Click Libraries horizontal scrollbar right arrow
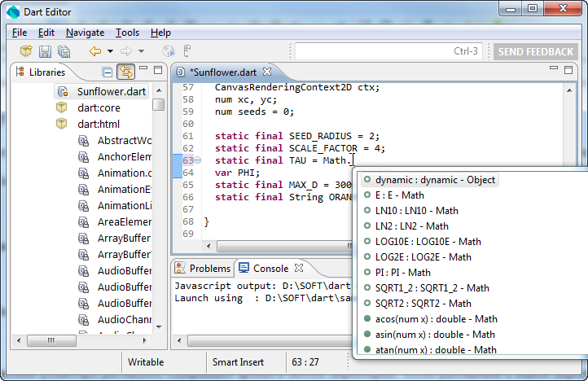Screen dimensions: 588x381 tap(145, 340)
